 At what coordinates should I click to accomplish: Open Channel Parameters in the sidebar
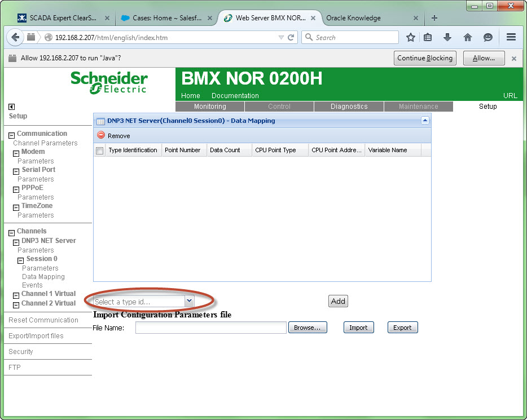tap(45, 143)
